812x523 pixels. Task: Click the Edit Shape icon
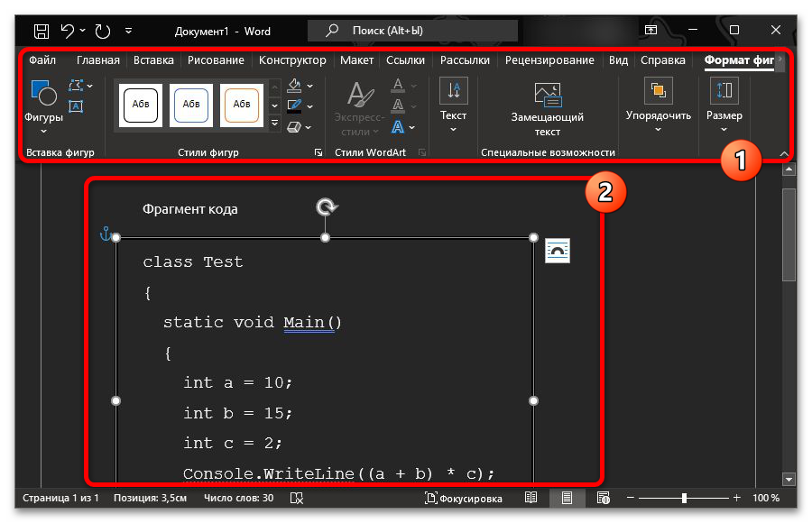(77, 86)
